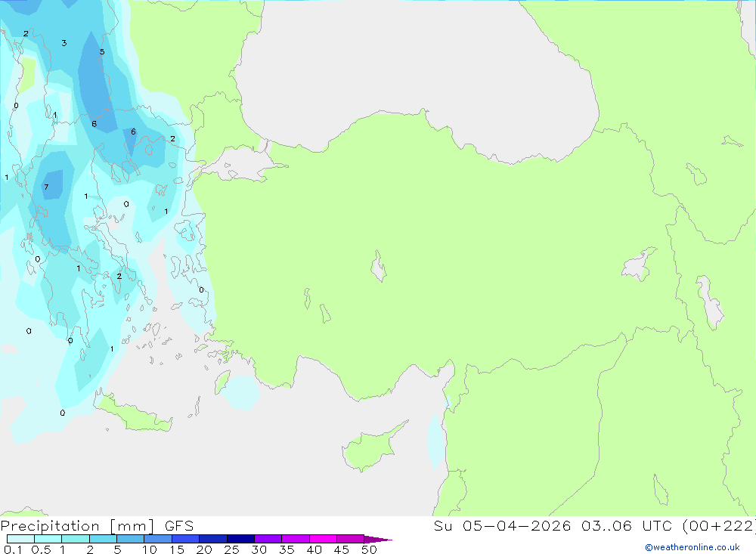The image size is (756, 554).
Task: Click the '20' legend scale label
Action: pyautogui.click(x=204, y=549)
